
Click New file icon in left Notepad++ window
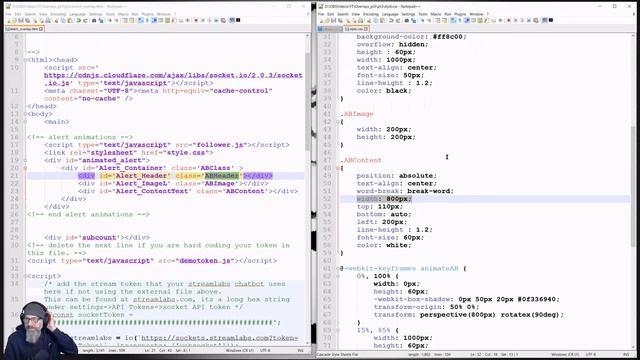(x=8, y=20)
